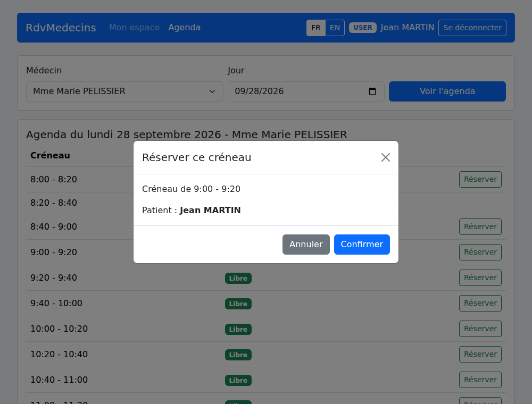Image resolution: width=532 pixels, height=404 pixels.
Task: Reserve the 8:00 - 8:20 slot
Action: coord(480,179)
